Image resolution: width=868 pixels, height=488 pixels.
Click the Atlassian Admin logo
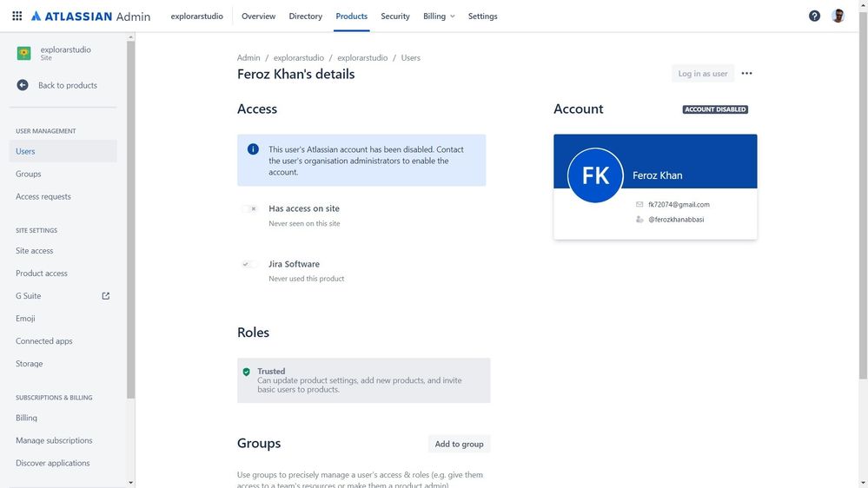click(x=90, y=16)
